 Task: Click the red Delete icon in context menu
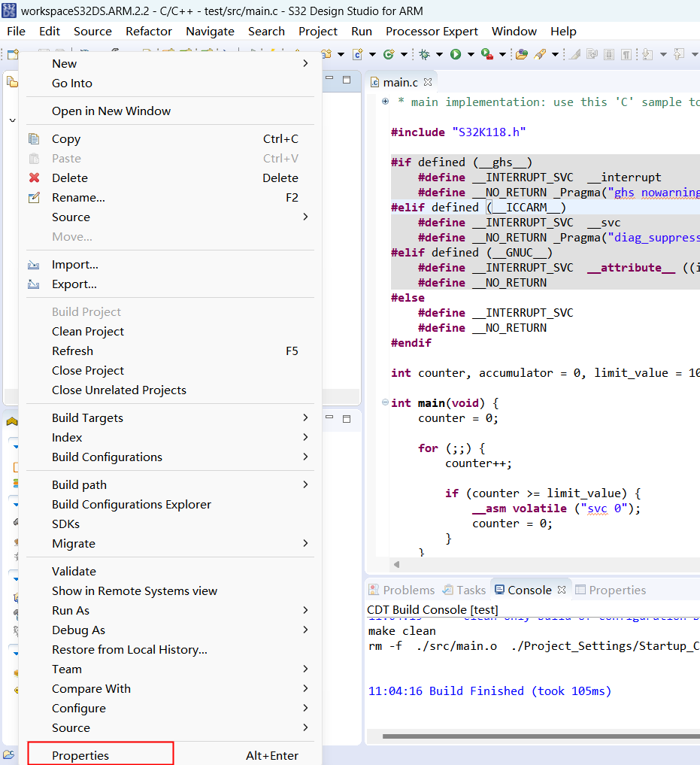click(34, 178)
